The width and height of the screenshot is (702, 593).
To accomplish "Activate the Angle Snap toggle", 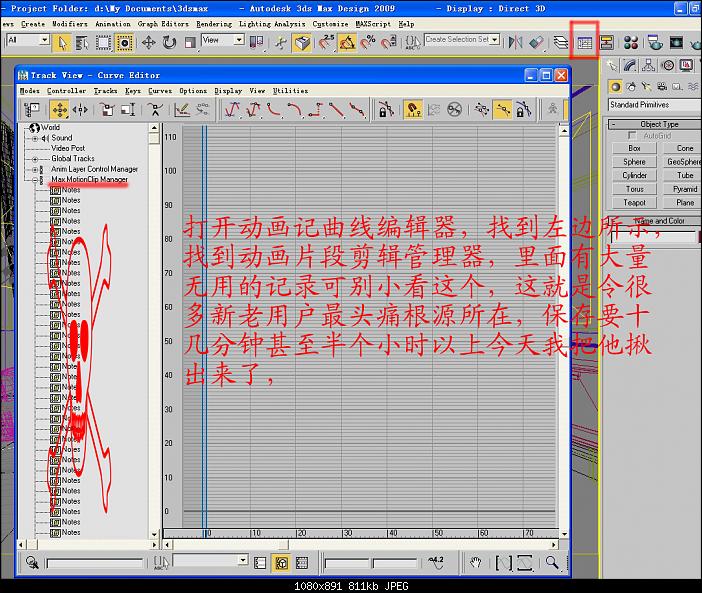I will (x=347, y=42).
